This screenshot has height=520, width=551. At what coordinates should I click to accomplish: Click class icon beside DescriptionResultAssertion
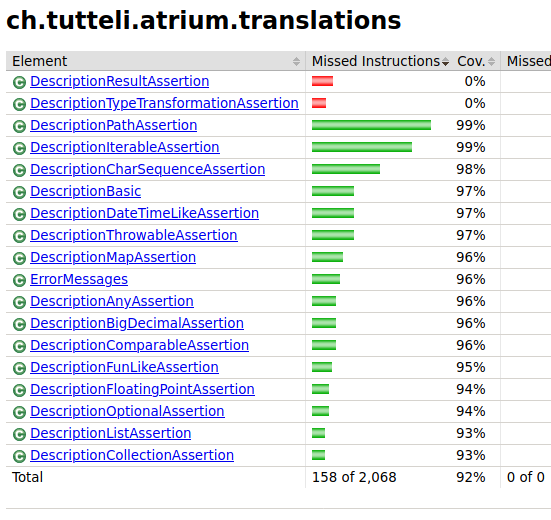pyautogui.click(x=19, y=82)
